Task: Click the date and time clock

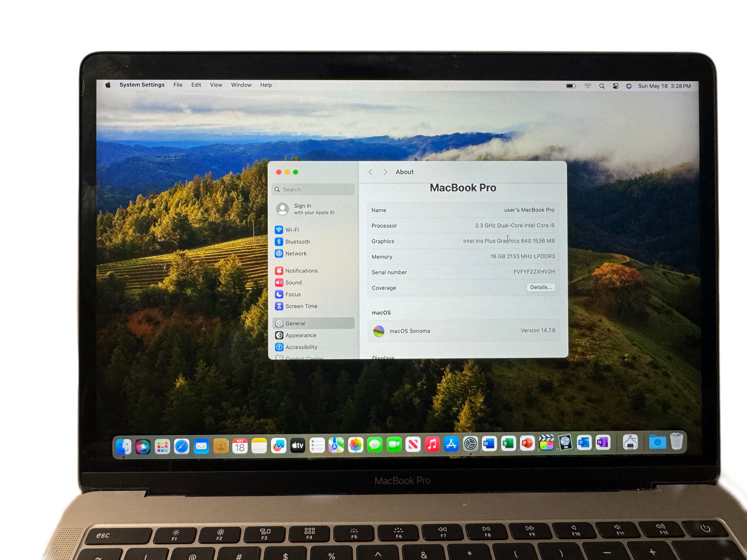Action: (x=664, y=86)
